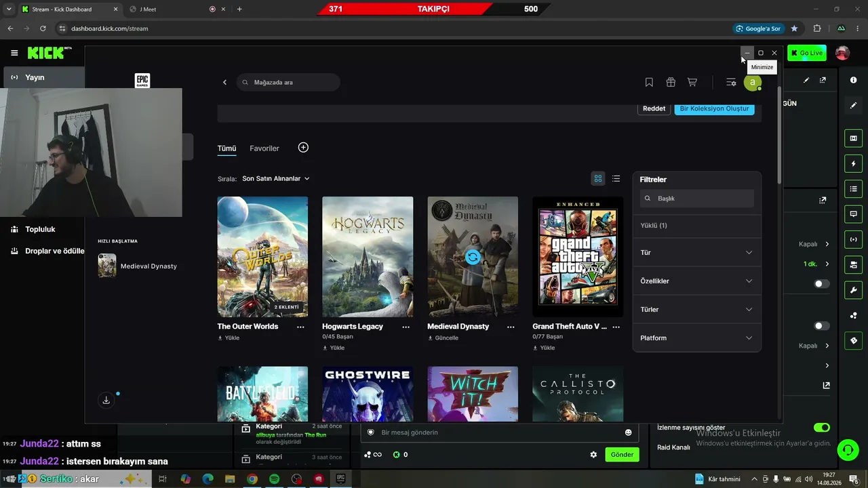Click the Go Live button
Image resolution: width=868 pixels, height=488 pixels.
pos(807,53)
